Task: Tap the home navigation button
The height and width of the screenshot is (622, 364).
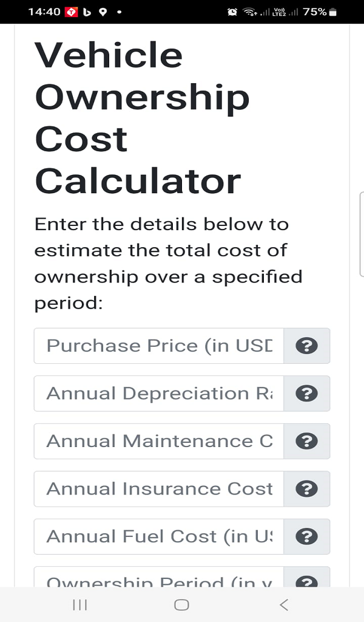Action: (x=181, y=605)
